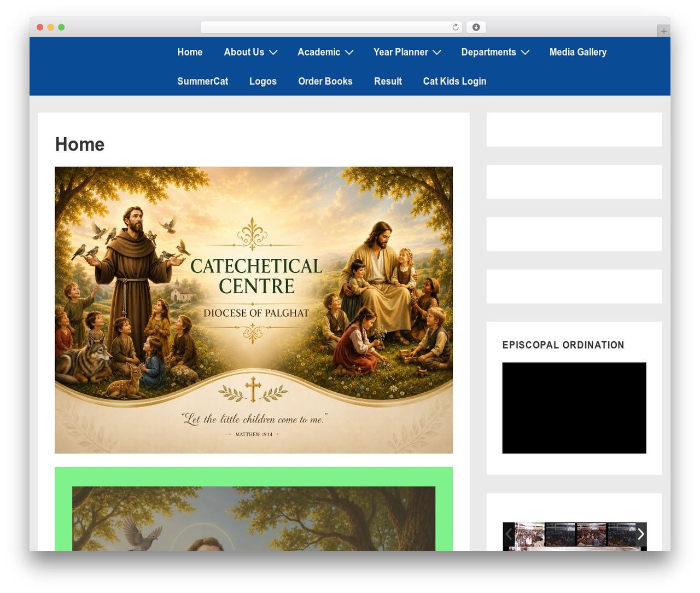Expand the Year Planner dropdown chevron
Image resolution: width=700 pixels, height=593 pixels.
coord(437,53)
